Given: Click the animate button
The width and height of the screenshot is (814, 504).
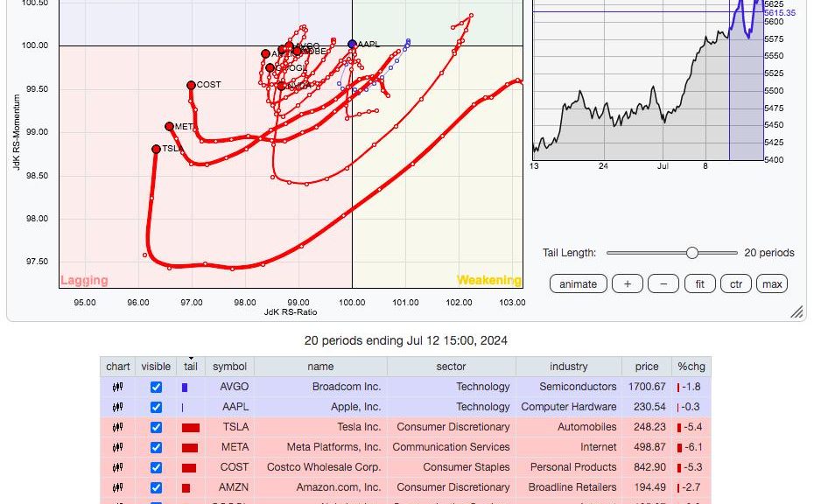Looking at the screenshot, I should [579, 283].
